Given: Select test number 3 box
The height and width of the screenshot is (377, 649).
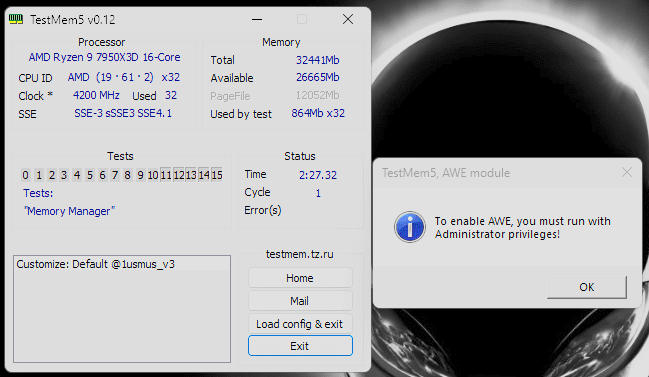Looking at the screenshot, I should pos(64,175).
